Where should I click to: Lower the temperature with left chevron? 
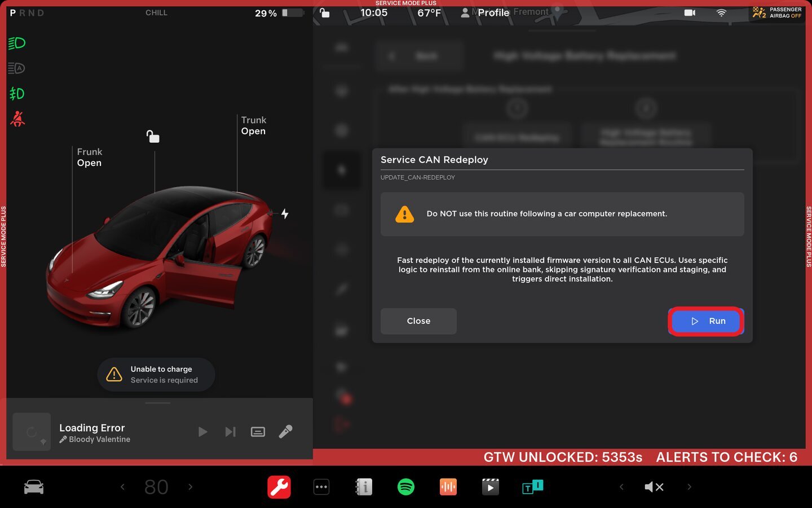(122, 487)
